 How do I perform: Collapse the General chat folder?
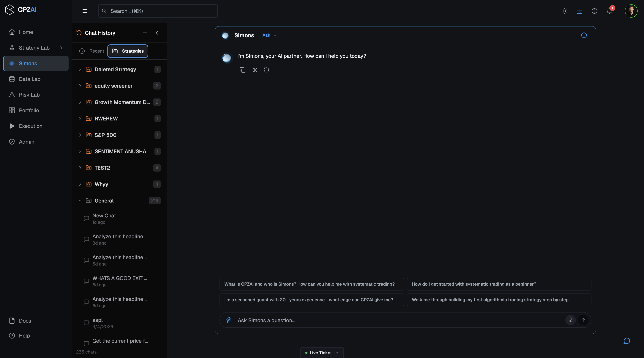click(80, 200)
